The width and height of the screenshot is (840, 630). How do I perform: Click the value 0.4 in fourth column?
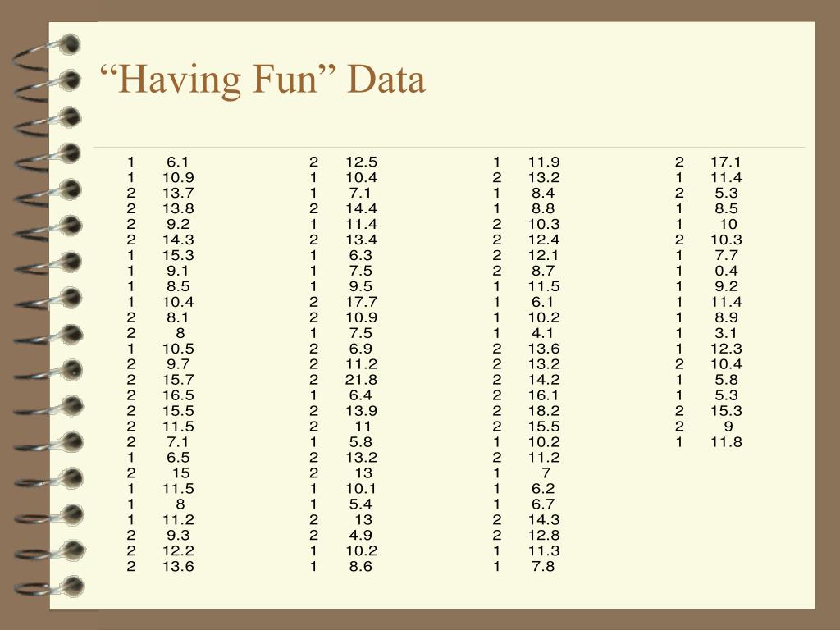(726, 271)
